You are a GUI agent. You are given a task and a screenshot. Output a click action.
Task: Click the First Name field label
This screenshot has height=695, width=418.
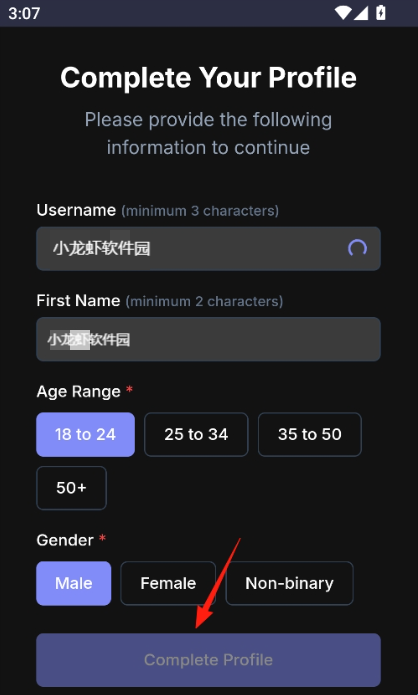tap(78, 301)
